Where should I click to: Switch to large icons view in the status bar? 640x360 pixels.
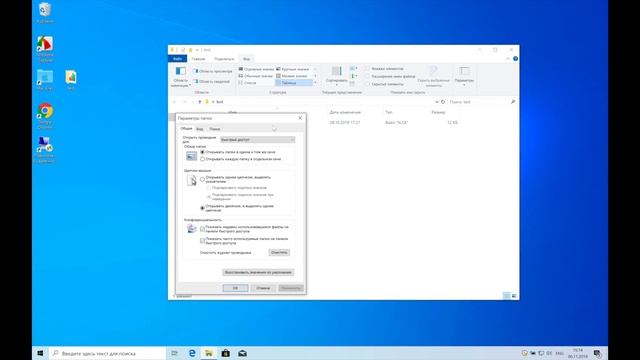pos(514,296)
